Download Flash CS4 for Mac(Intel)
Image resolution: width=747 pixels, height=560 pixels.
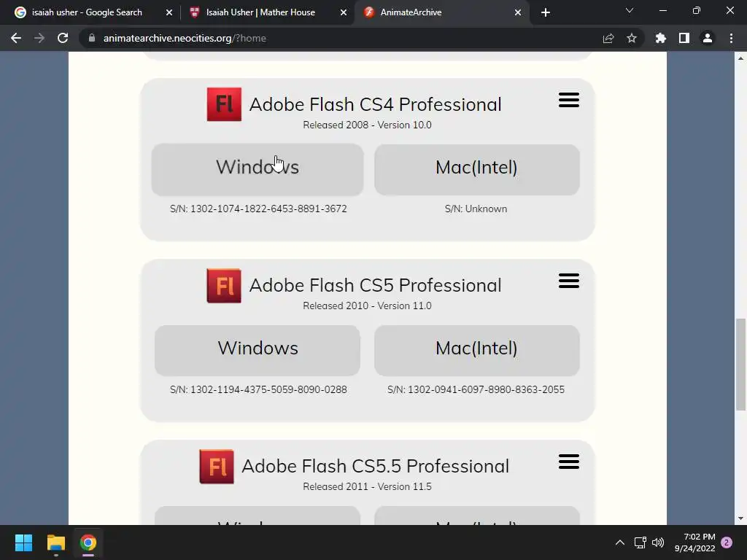476,169
